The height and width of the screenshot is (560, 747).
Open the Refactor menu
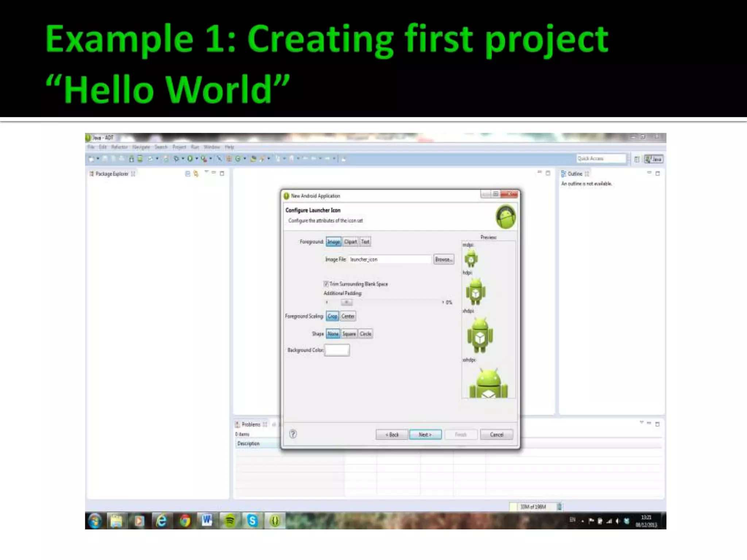pos(119,147)
